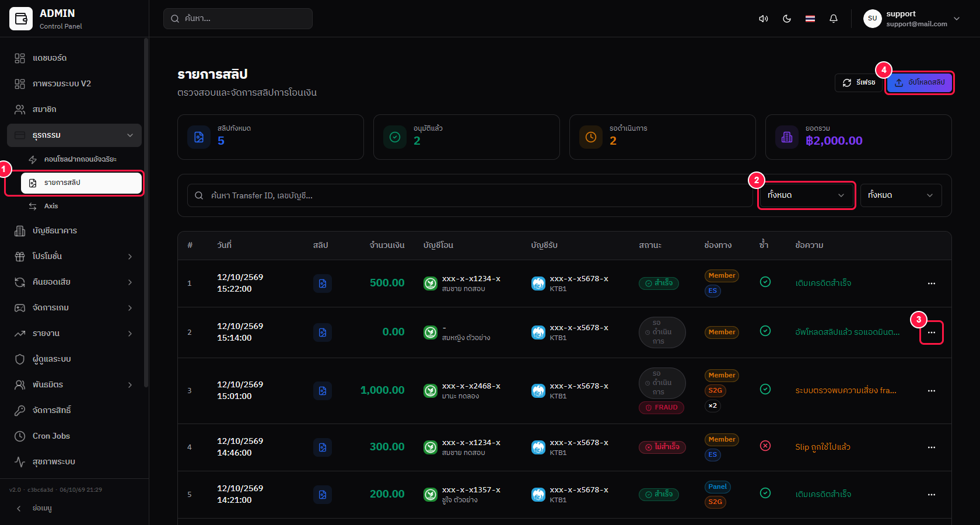Click the search box in top bar
Image resolution: width=980 pixels, height=525 pixels.
click(x=238, y=19)
